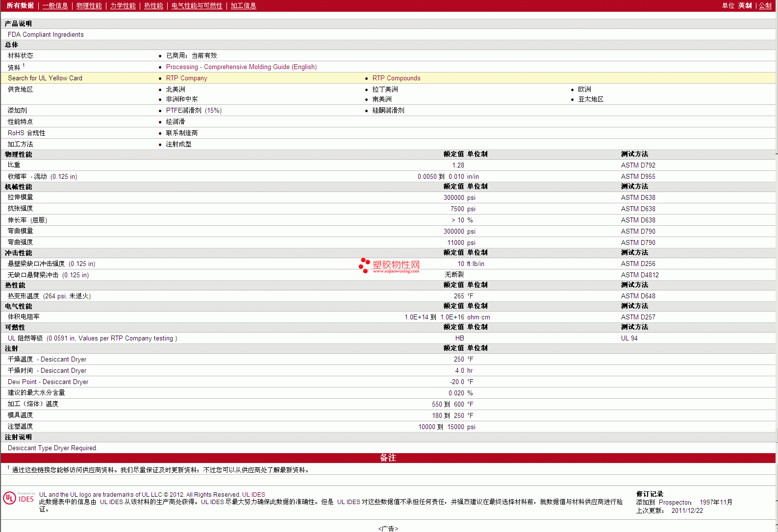Switch to the 一般信息 tab
Screen dimensions: 778x532
pos(55,6)
